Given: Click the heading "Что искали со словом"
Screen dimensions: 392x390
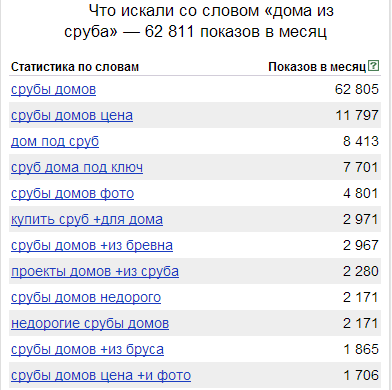Looking at the screenshot, I should point(173,11).
